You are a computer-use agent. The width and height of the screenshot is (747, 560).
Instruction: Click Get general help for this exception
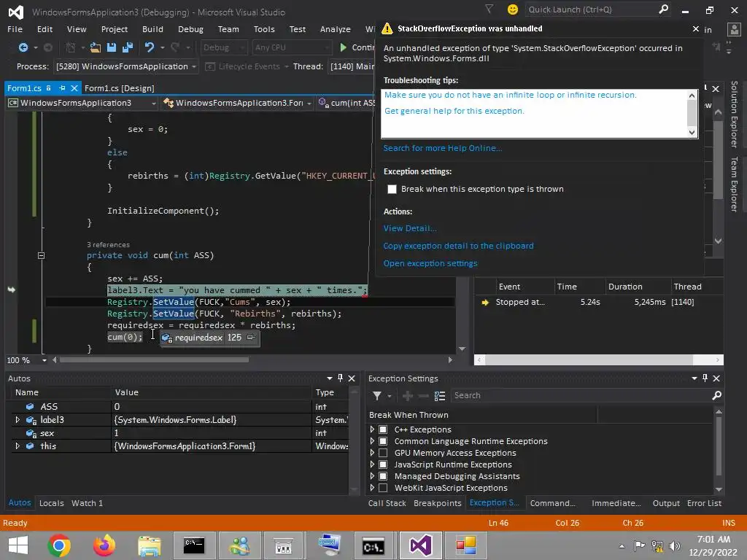pyautogui.click(x=454, y=111)
